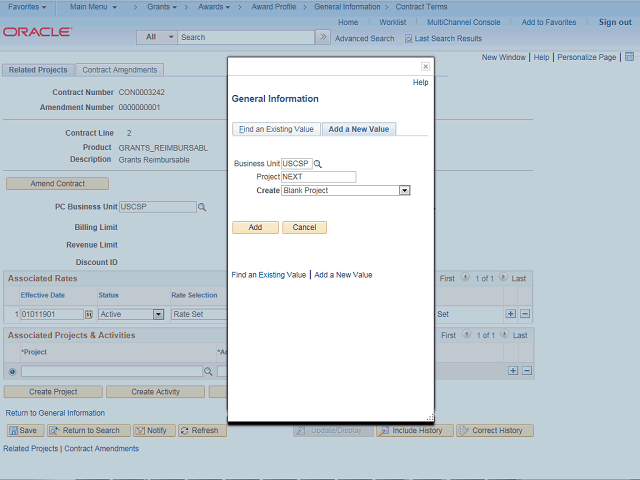Go to previous Associated Rates row
Viewport: 640px width, 480px height.
pos(465,277)
